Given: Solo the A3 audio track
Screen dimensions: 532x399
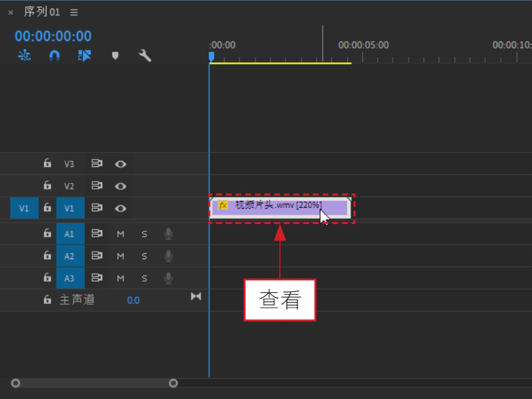Looking at the screenshot, I should coord(144,278).
